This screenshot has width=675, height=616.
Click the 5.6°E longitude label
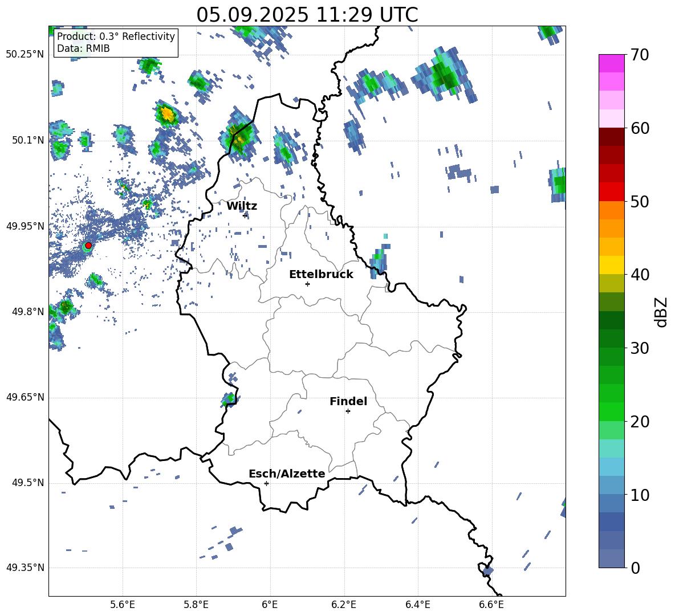(x=122, y=605)
